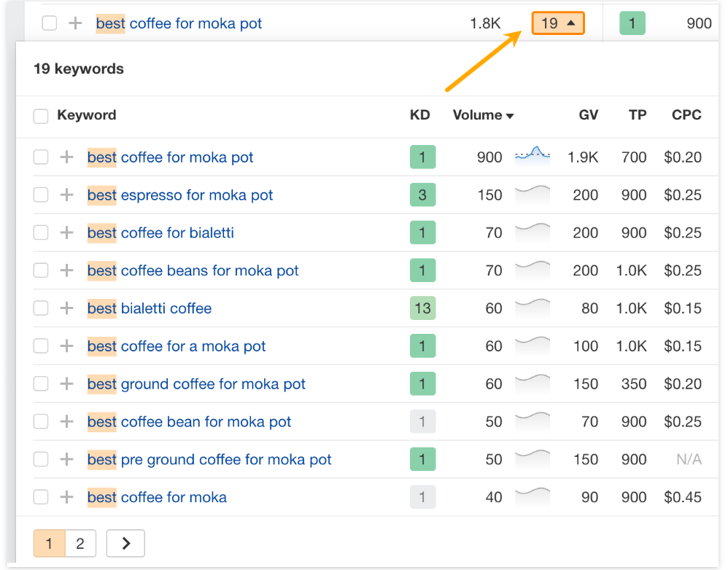Switch to page 2 of results
The width and height of the screenshot is (728, 570).
click(x=80, y=543)
